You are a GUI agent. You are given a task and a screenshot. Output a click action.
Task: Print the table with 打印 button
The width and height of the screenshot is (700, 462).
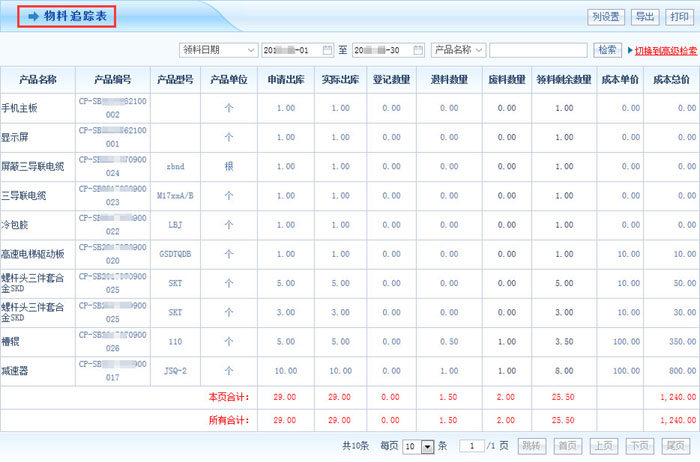[679, 17]
